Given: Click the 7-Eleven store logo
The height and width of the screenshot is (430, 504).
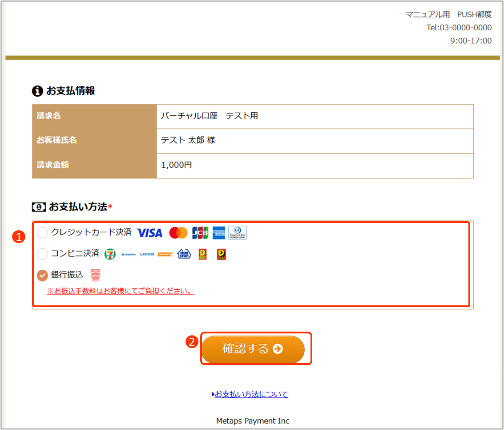Looking at the screenshot, I should click(x=110, y=254).
